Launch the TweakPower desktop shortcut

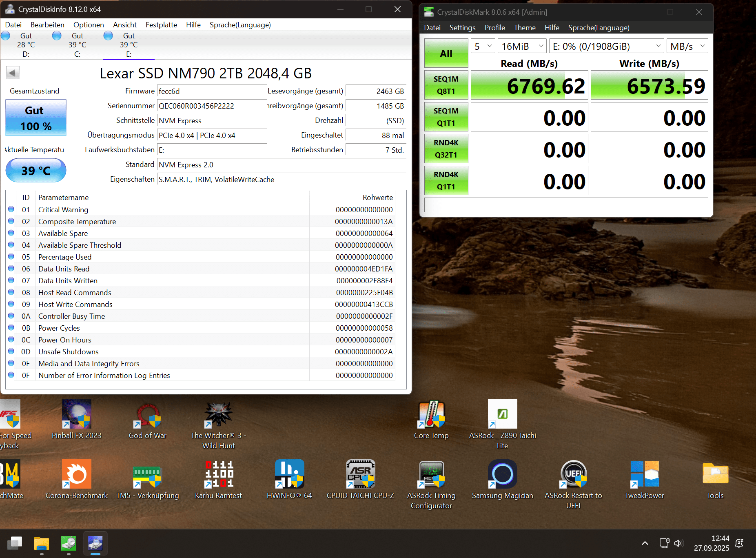645,479
